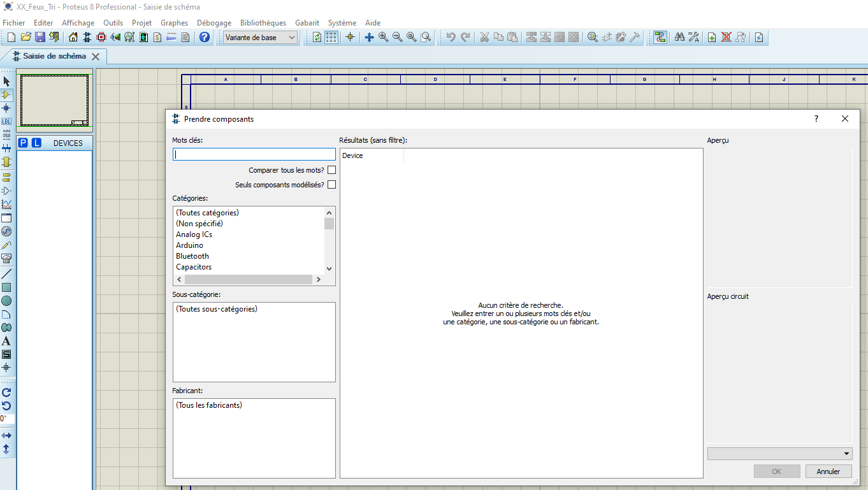
Task: Select 'Capacitors' category
Action: [x=194, y=267]
